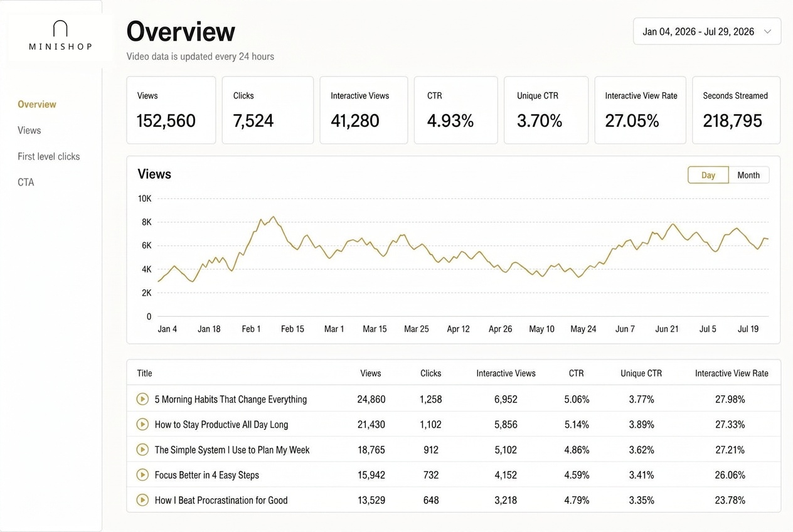The width and height of the screenshot is (793, 532).
Task: Open the Views sidebar page
Action: pos(29,130)
